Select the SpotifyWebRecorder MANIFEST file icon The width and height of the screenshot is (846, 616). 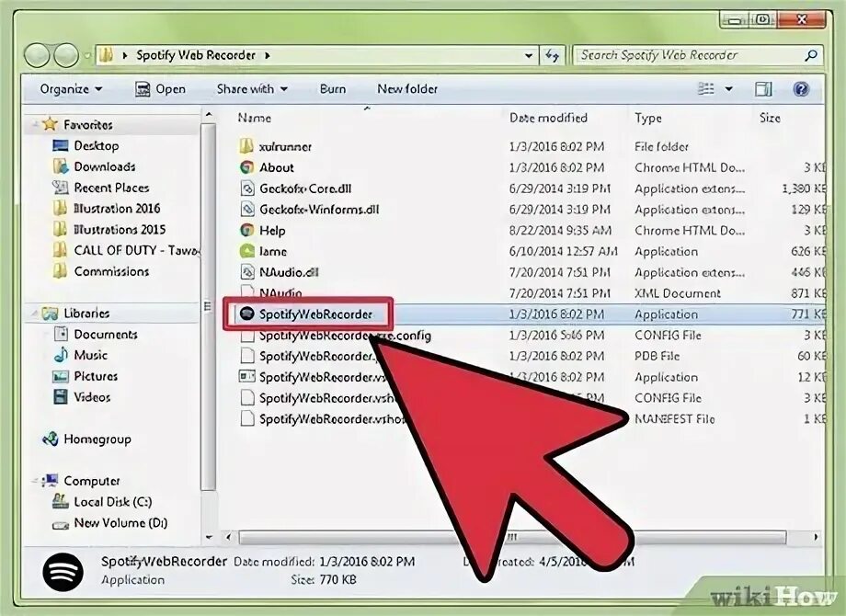coord(246,418)
